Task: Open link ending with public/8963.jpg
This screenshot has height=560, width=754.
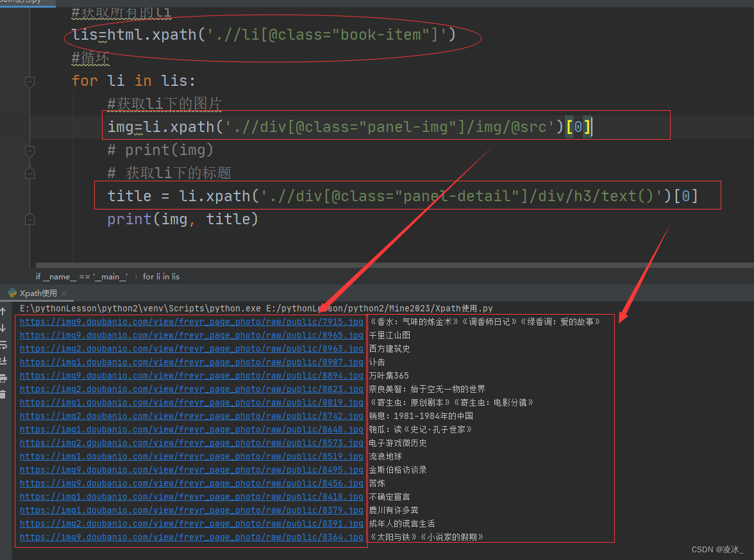Action: 191,349
